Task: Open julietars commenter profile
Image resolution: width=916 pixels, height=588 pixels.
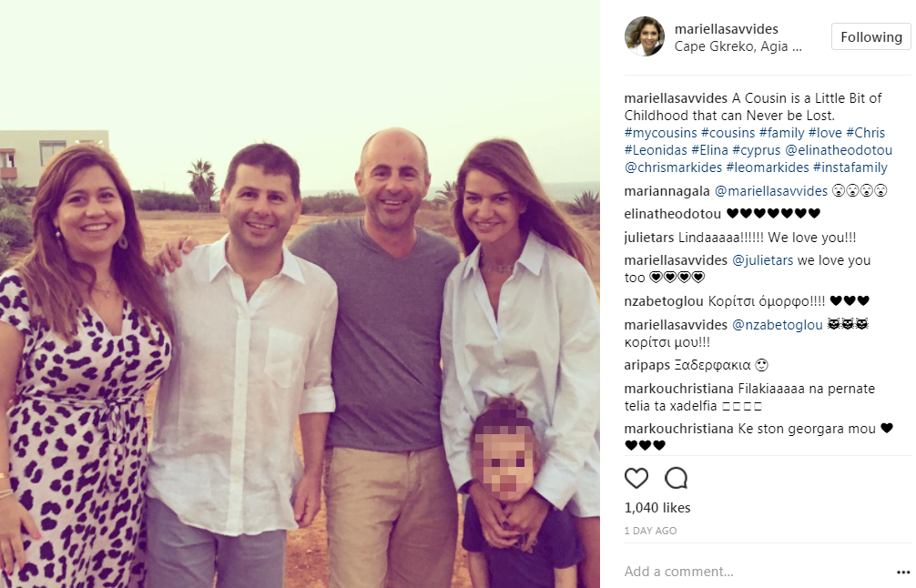Action: (x=649, y=238)
